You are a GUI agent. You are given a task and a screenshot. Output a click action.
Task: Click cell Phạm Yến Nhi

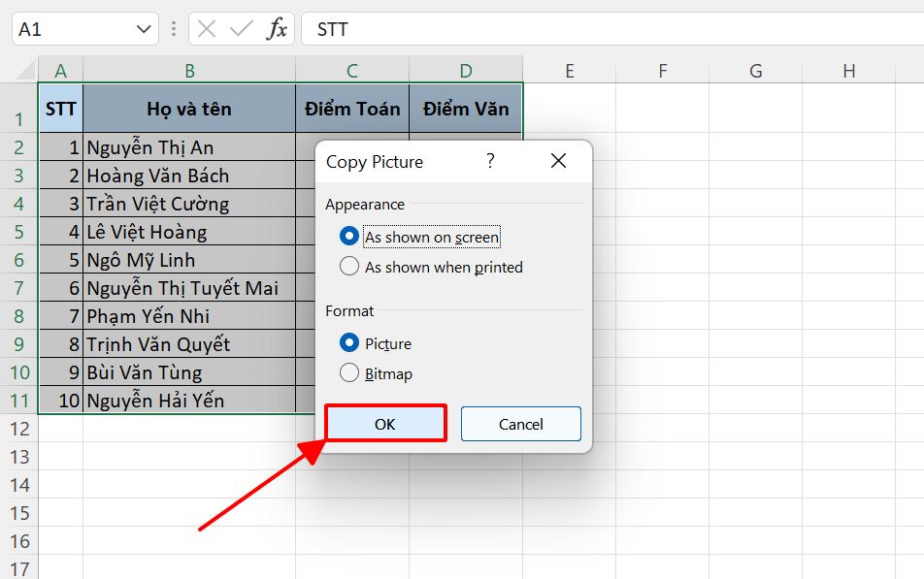click(189, 316)
